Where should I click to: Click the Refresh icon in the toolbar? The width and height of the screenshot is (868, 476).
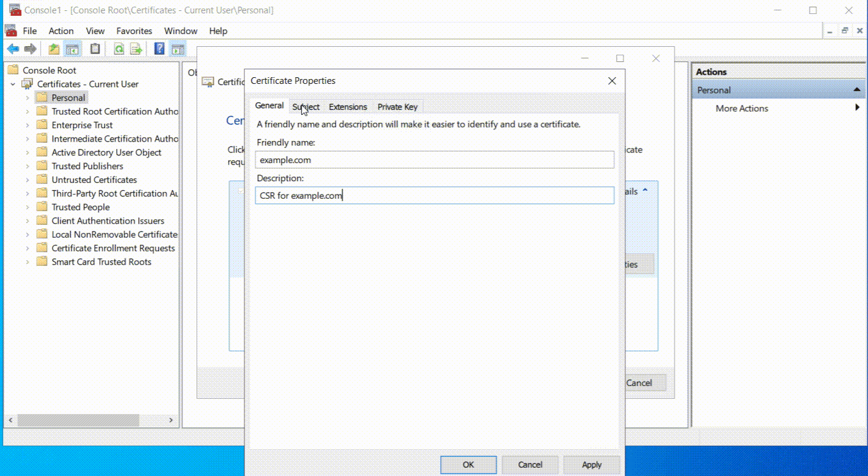pyautogui.click(x=119, y=49)
